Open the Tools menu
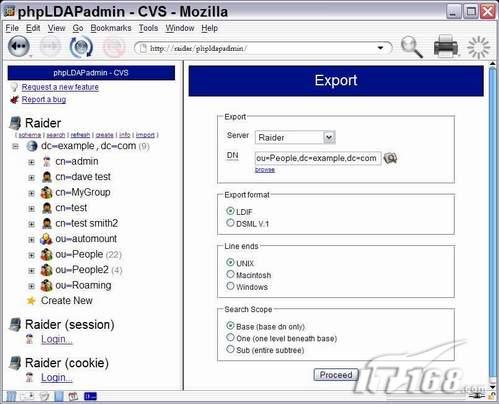This screenshot has height=404, width=499. (x=148, y=28)
